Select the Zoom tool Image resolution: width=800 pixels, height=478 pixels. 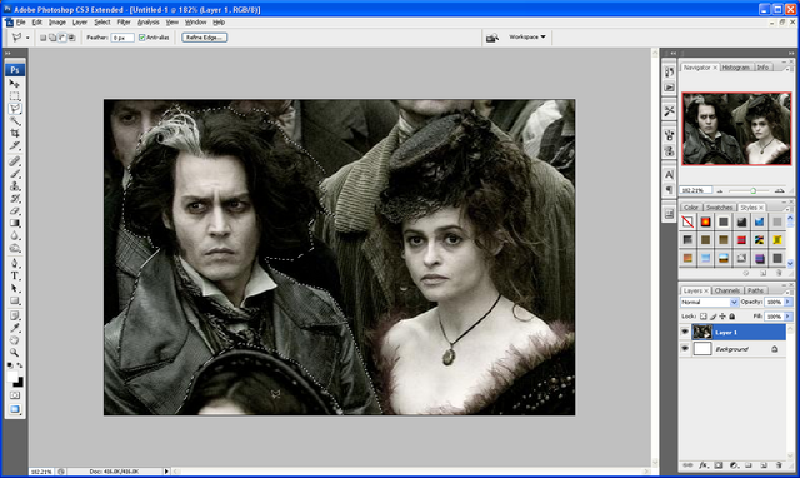(15, 353)
